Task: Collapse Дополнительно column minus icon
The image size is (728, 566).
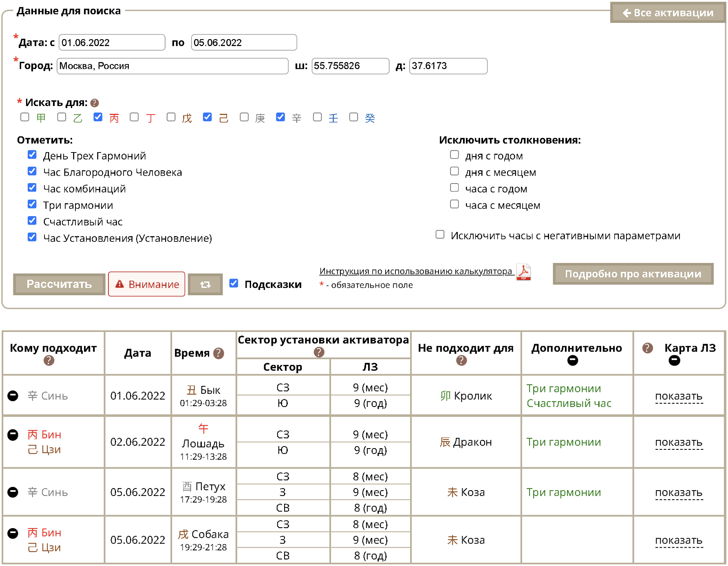Action: point(573,360)
